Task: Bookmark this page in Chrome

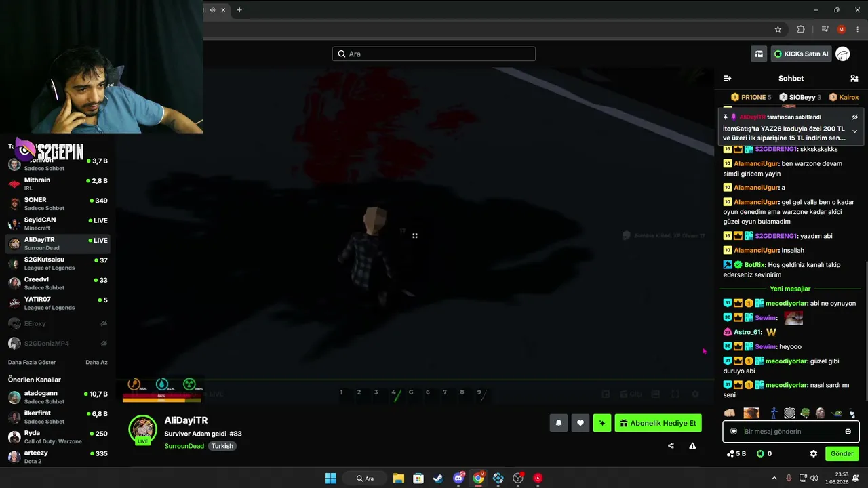Action: coord(778,29)
